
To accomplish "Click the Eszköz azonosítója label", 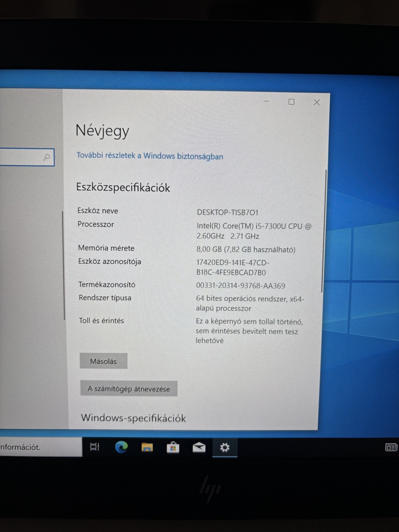I will [x=109, y=262].
